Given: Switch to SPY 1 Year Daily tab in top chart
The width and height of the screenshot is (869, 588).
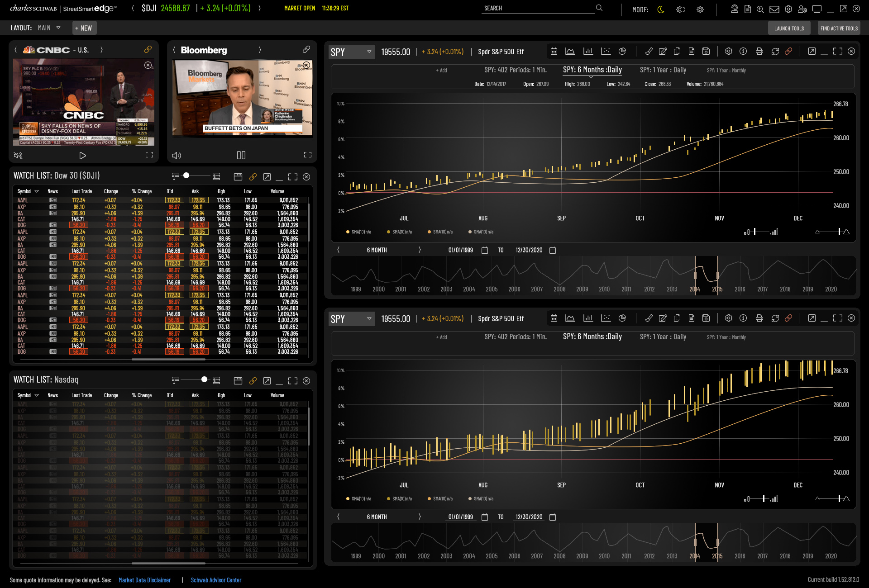Looking at the screenshot, I should (x=663, y=70).
